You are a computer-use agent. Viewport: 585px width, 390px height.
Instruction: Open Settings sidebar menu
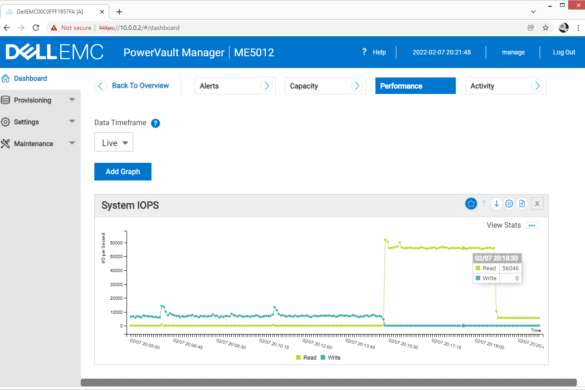coord(26,122)
